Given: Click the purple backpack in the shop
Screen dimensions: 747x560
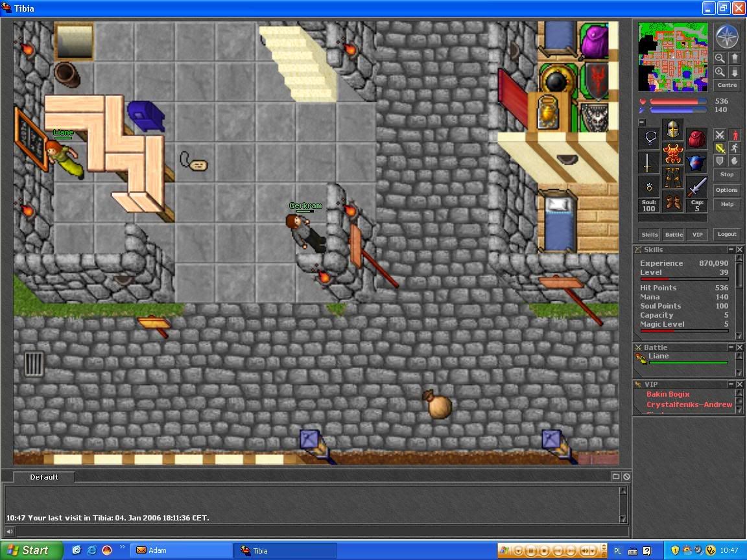Looking at the screenshot, I should coord(593,41).
